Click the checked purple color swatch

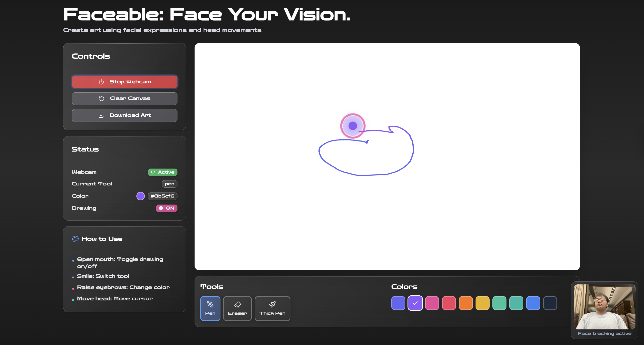click(x=415, y=303)
